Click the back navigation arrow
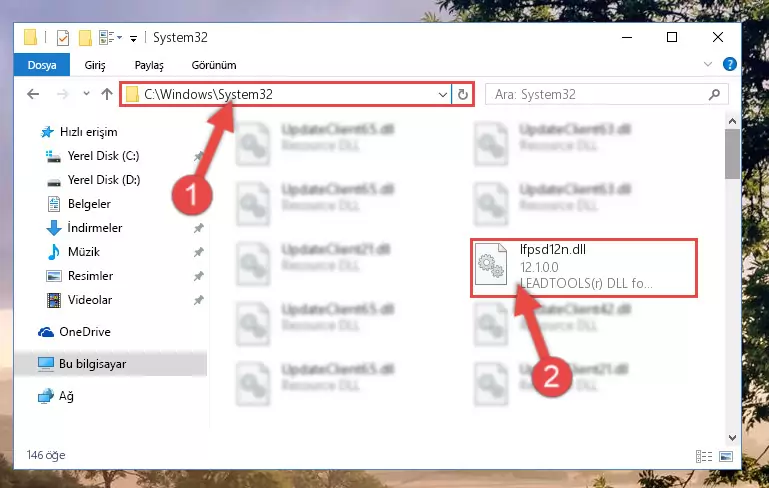The image size is (769, 488). pos(33,94)
